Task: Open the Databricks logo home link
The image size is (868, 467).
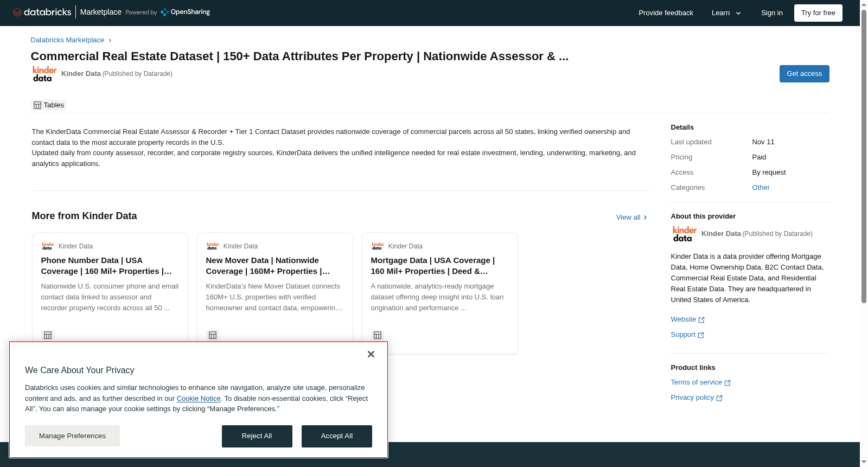Action: 42,12
